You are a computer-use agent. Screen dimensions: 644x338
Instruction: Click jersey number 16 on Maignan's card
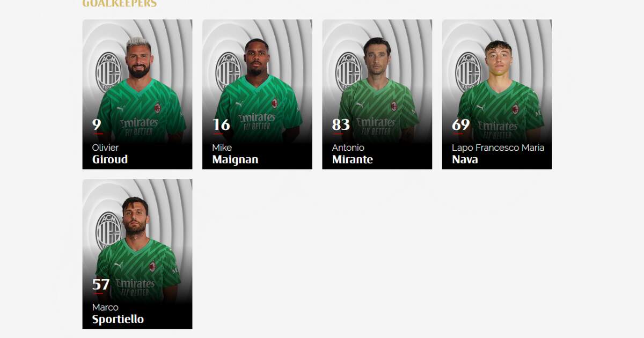221,125
